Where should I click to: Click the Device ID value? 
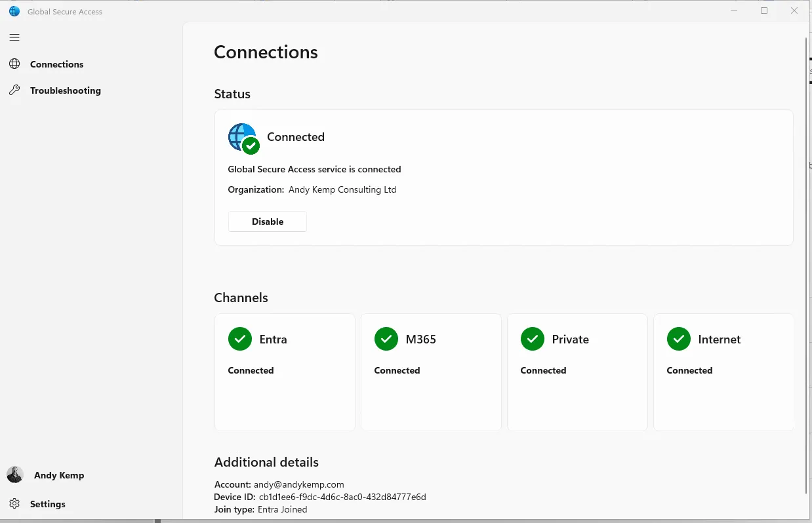pyautogui.click(x=342, y=497)
